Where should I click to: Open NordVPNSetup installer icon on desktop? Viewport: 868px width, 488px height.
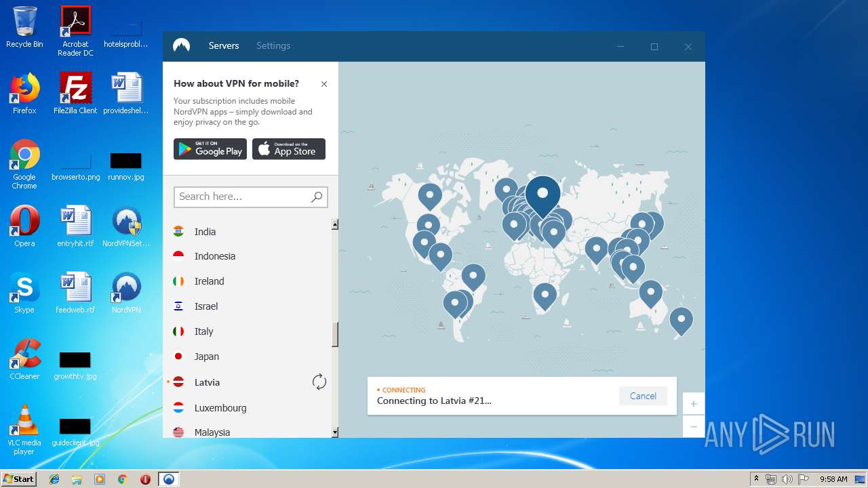(126, 226)
